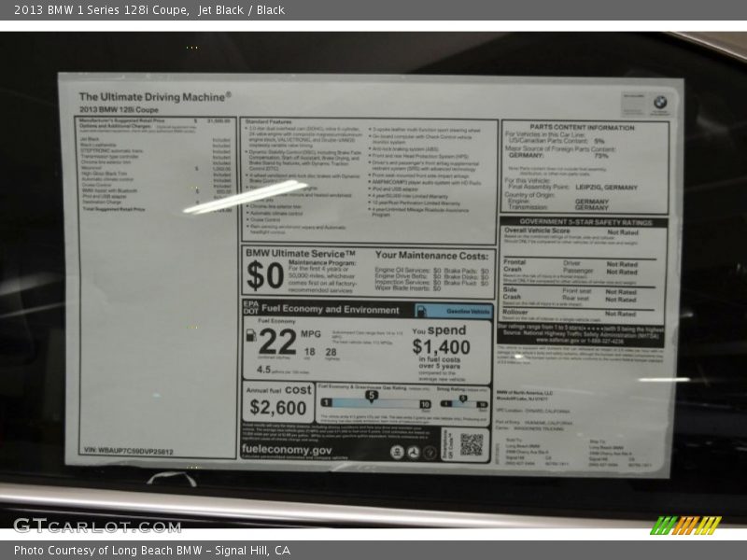Click the 2013 BMW 128i Coupe sticker subtitle

119,109
